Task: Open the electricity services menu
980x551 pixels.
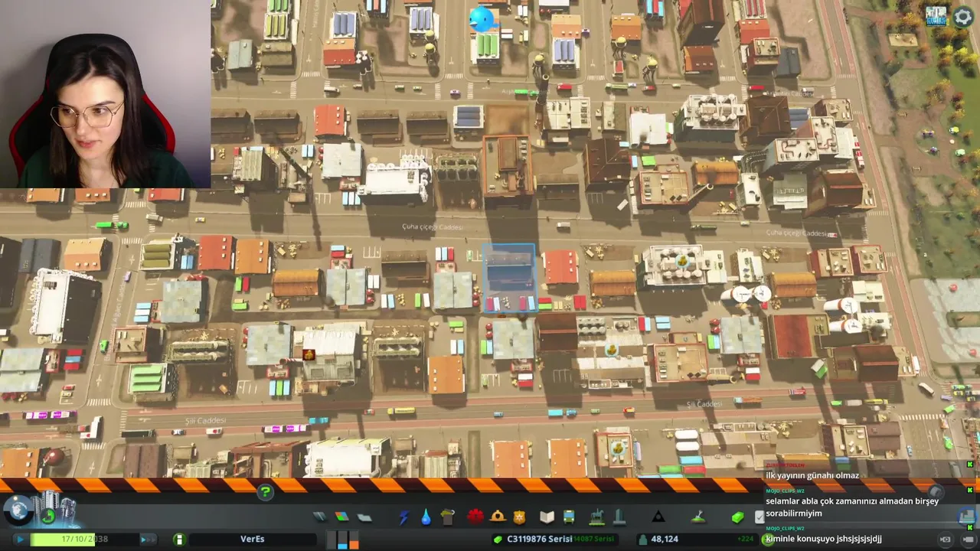Action: pyautogui.click(x=404, y=517)
